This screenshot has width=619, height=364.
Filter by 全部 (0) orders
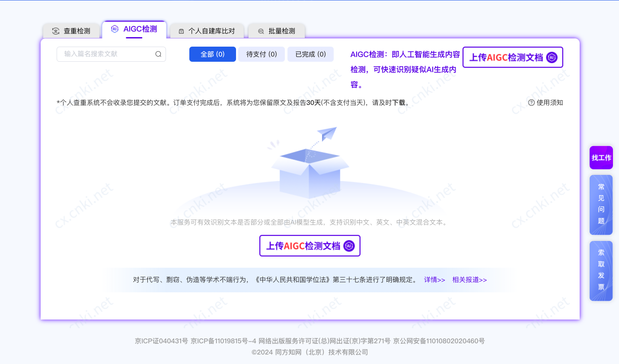point(212,54)
